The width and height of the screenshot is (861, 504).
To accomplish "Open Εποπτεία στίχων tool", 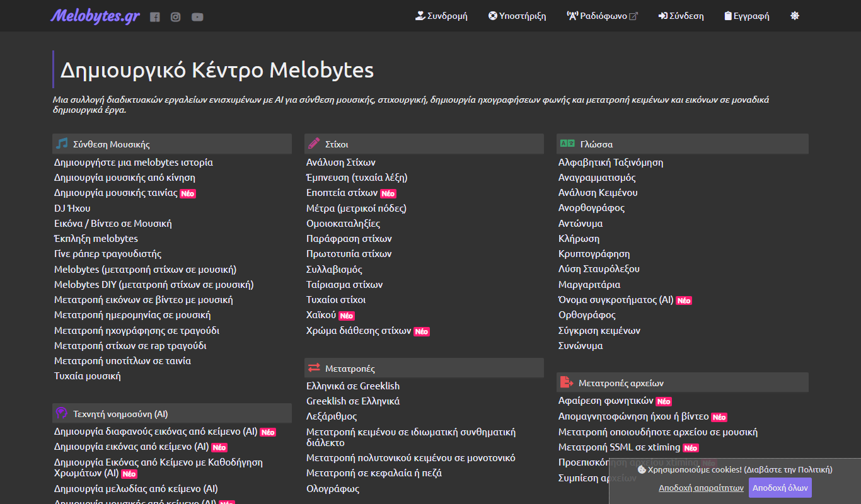I will [342, 193].
